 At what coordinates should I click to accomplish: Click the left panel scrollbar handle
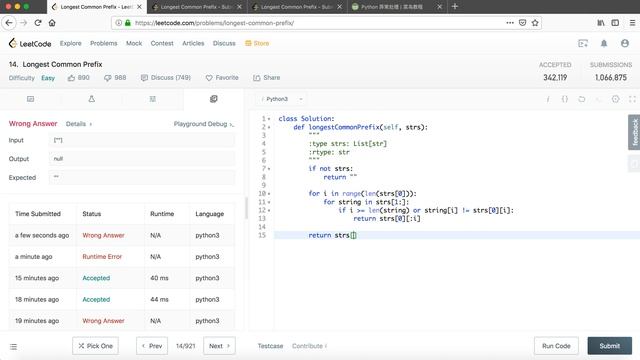pos(246,208)
